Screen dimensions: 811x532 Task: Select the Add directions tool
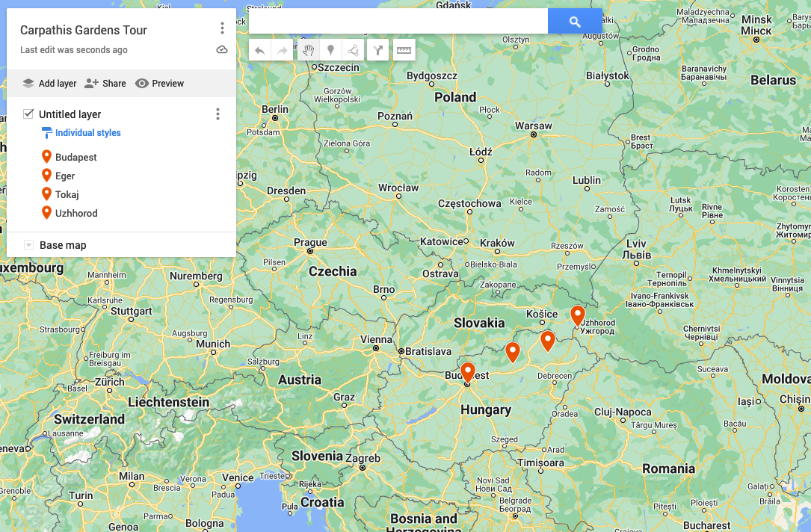click(x=377, y=49)
